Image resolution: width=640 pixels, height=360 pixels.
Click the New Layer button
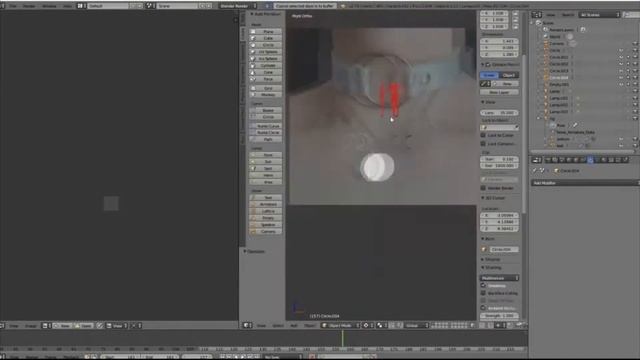[x=500, y=92]
